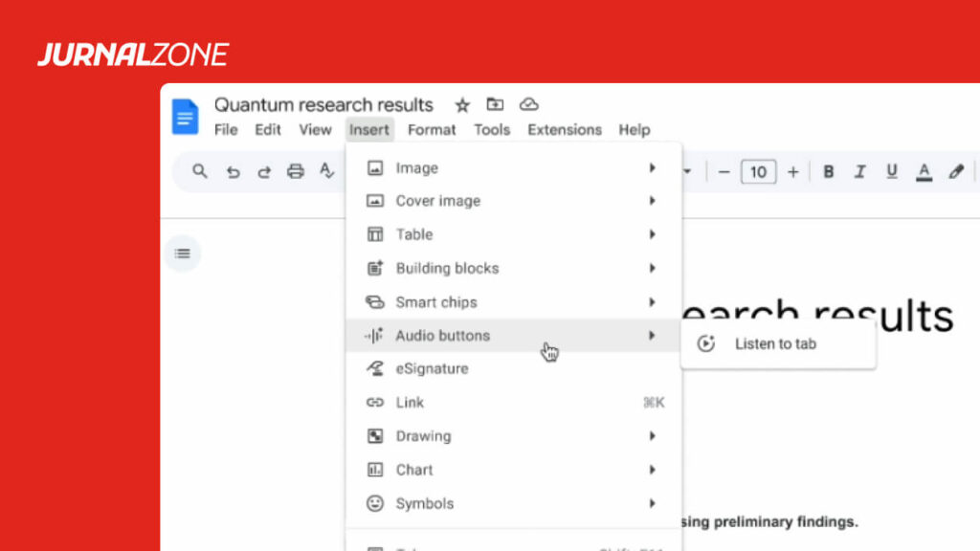Image resolution: width=980 pixels, height=551 pixels.
Task: Click the cloud save status icon
Action: (x=530, y=104)
